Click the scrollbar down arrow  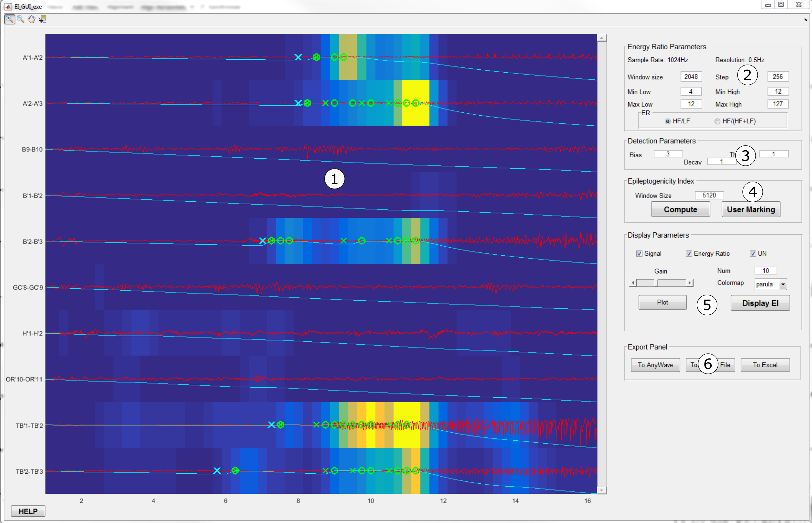click(601, 490)
